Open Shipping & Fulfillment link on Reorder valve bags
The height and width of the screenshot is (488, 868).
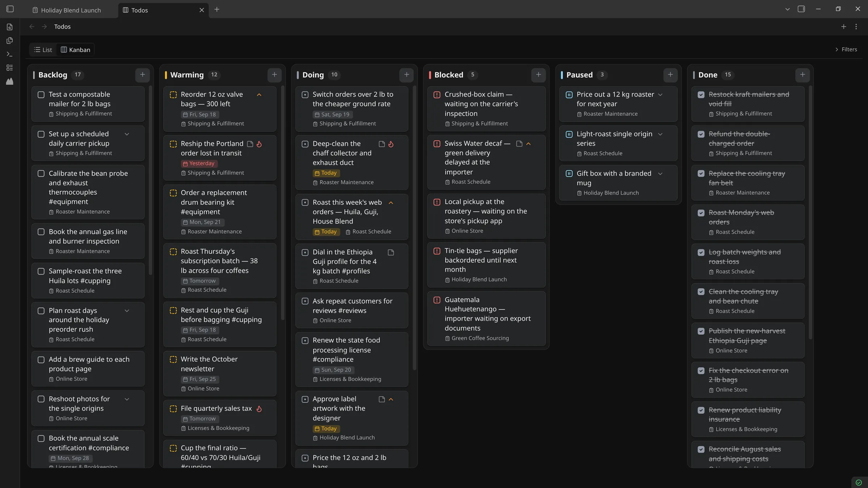[x=213, y=124]
